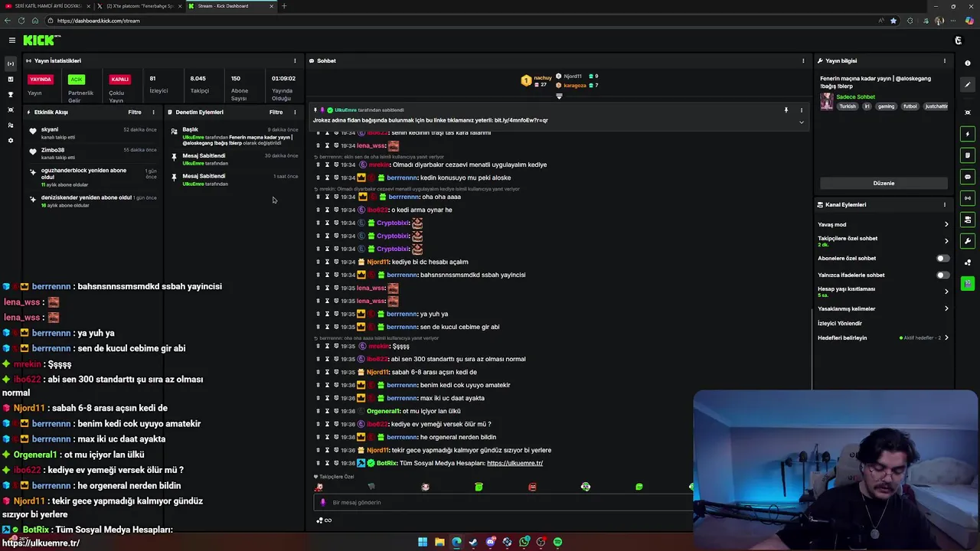Open Sohbet panel three-dot options menu
Image resolution: width=980 pixels, height=551 pixels.
(x=803, y=61)
